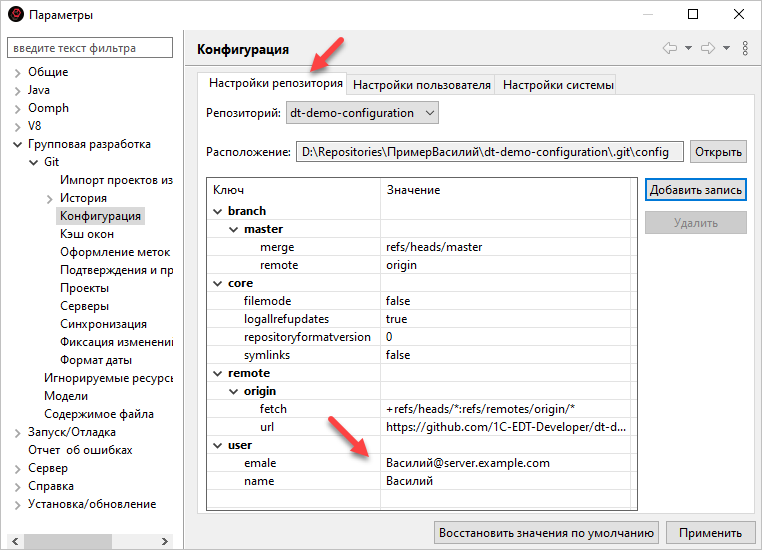This screenshot has width=762, height=550.
Task: Switch to Настройки пользователя tab
Action: click(421, 85)
